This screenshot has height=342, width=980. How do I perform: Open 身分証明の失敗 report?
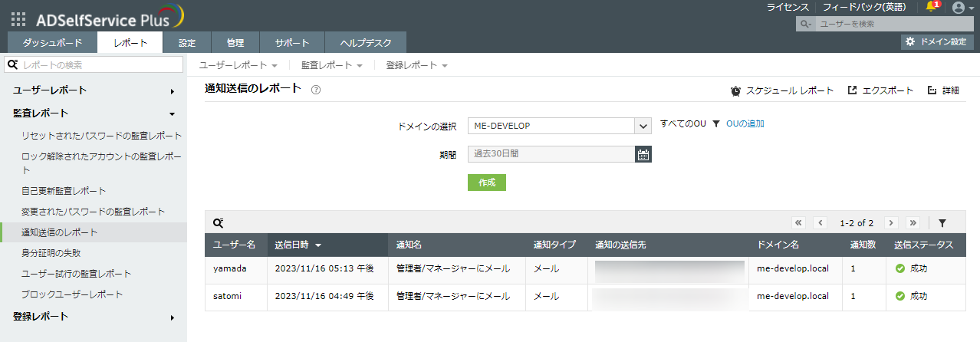pyautogui.click(x=51, y=252)
